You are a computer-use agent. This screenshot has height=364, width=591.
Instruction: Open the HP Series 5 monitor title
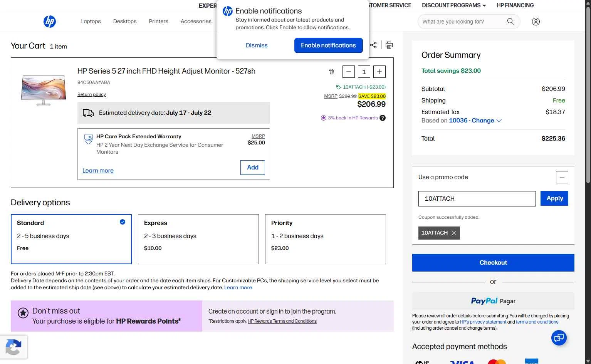pos(166,71)
